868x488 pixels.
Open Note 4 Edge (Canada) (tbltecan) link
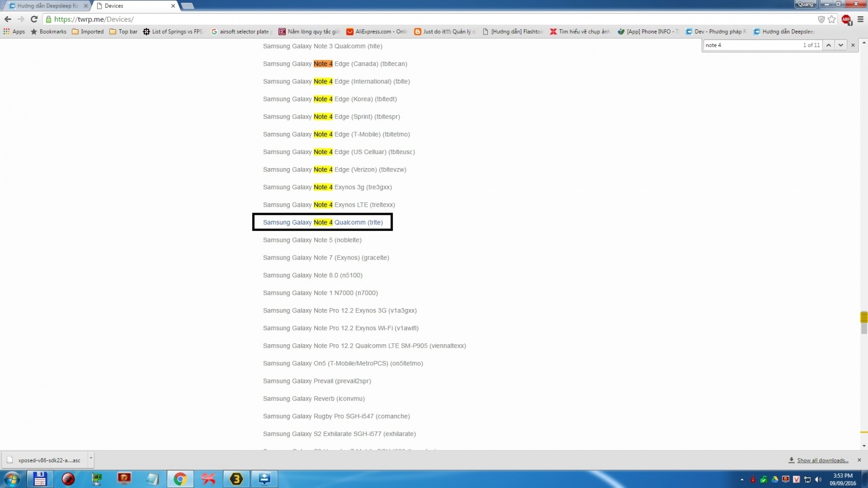click(335, 64)
